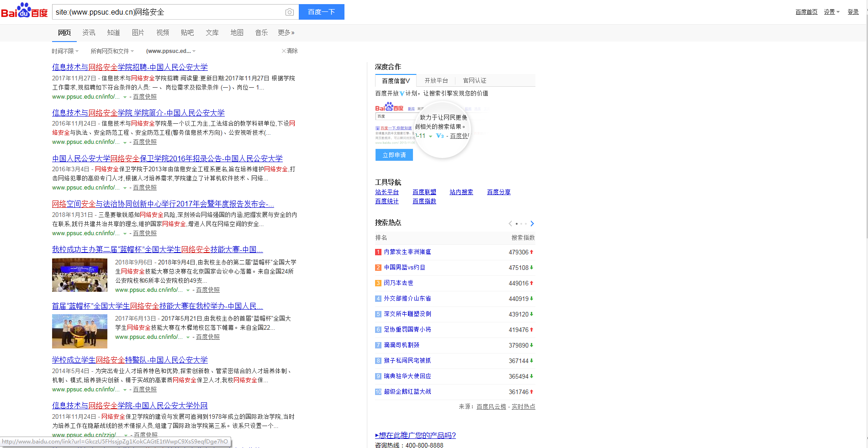Open the 站长平台 tool link
868x448 pixels.
coord(387,192)
